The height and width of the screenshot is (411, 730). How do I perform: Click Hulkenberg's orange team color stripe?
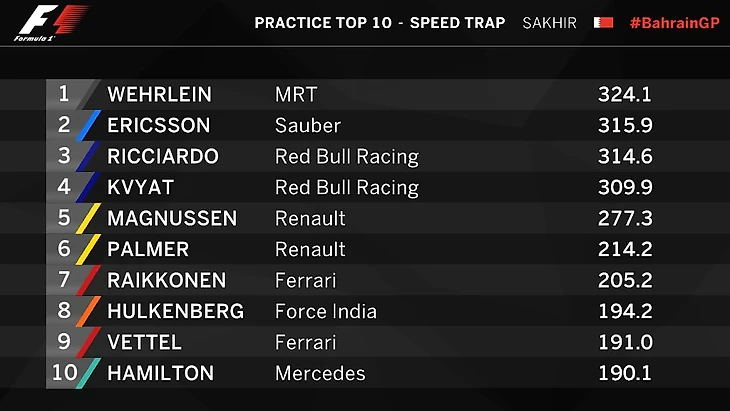coord(90,312)
